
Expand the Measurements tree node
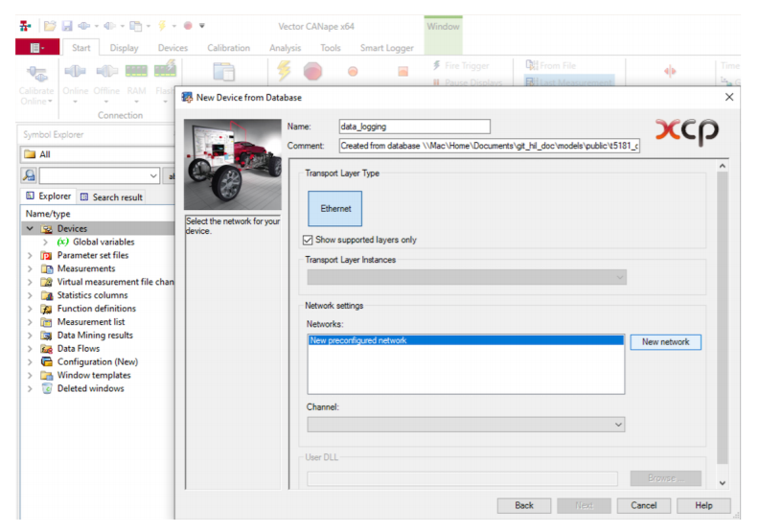tap(30, 269)
